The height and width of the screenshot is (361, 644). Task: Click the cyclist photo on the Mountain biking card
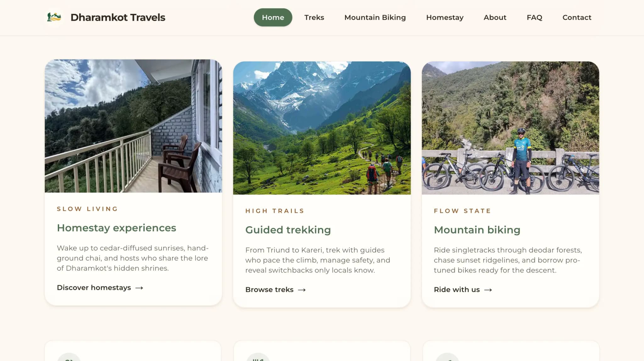511,127
